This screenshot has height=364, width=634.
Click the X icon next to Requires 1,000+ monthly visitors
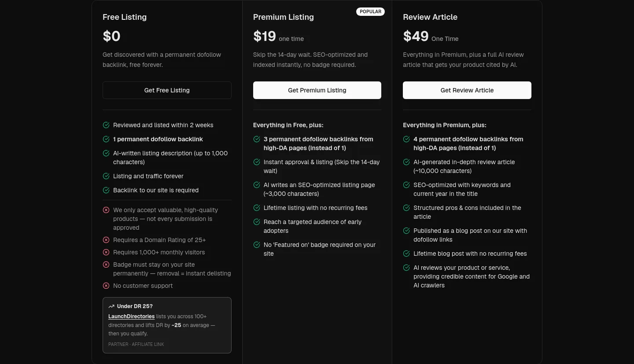(106, 252)
